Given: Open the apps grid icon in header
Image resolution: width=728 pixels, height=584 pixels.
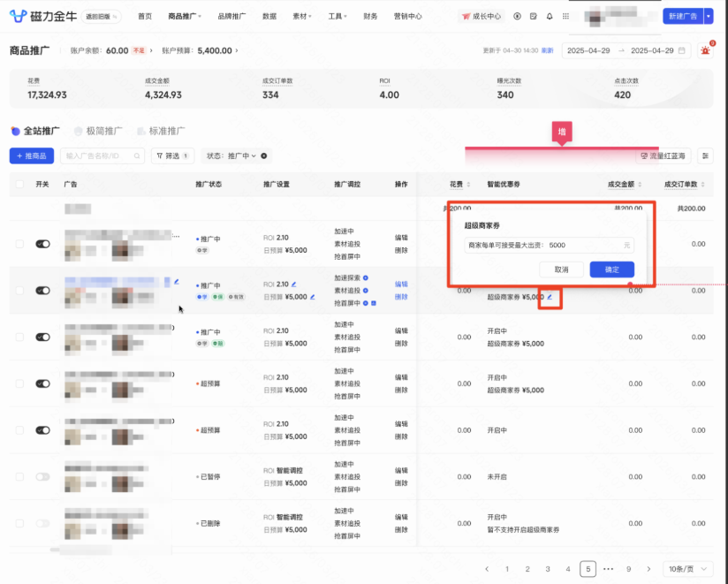Looking at the screenshot, I should pos(565,16).
